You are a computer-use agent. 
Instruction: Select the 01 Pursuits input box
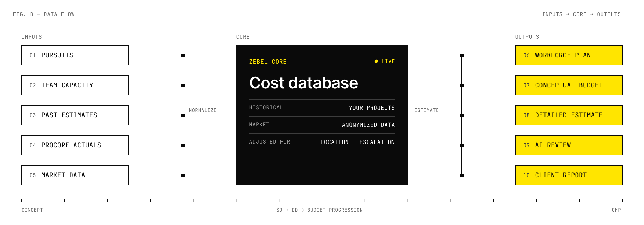coord(75,55)
